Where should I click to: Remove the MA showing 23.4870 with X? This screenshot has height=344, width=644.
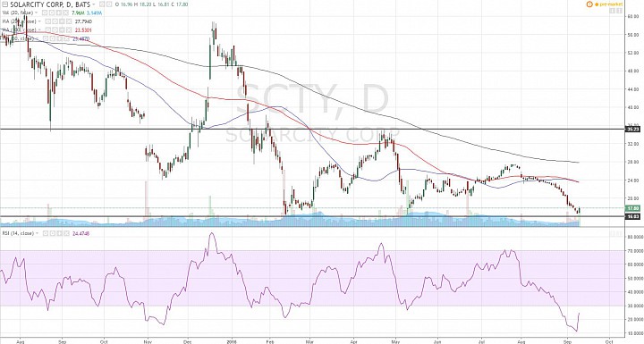pyautogui.click(x=66, y=38)
